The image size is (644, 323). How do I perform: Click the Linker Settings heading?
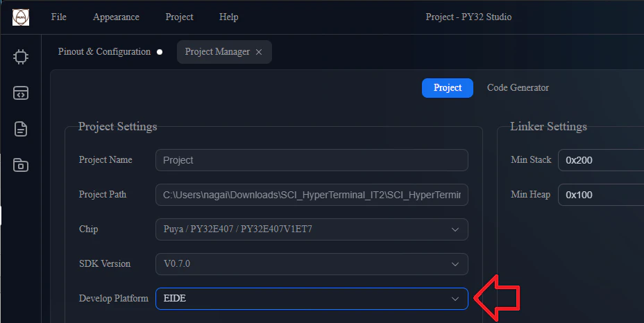click(x=548, y=126)
